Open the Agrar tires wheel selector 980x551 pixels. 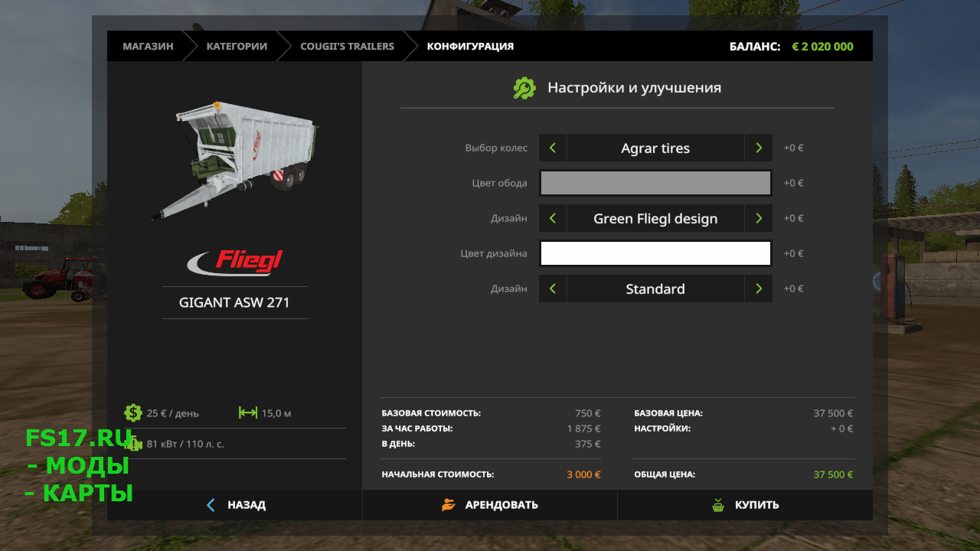[x=655, y=148]
